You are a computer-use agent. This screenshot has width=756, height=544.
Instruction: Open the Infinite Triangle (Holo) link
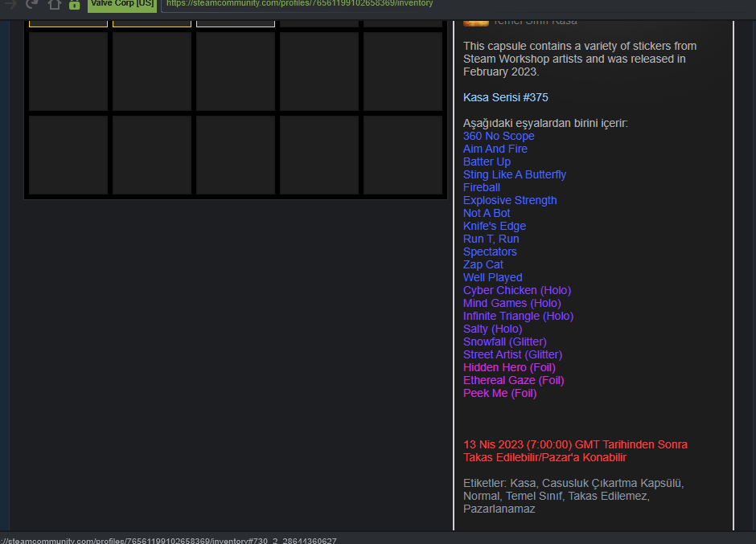pyautogui.click(x=518, y=316)
